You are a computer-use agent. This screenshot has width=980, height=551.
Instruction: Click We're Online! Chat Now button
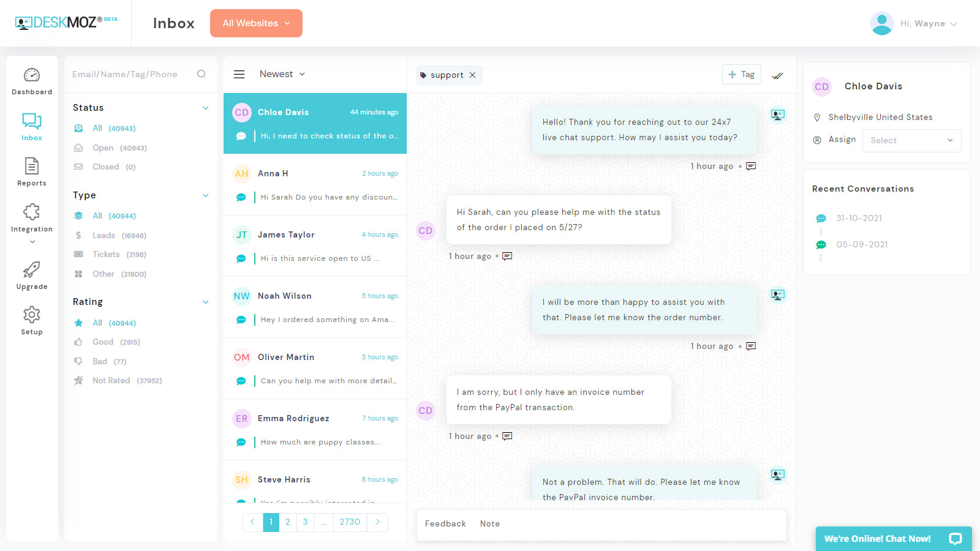pyautogui.click(x=894, y=539)
